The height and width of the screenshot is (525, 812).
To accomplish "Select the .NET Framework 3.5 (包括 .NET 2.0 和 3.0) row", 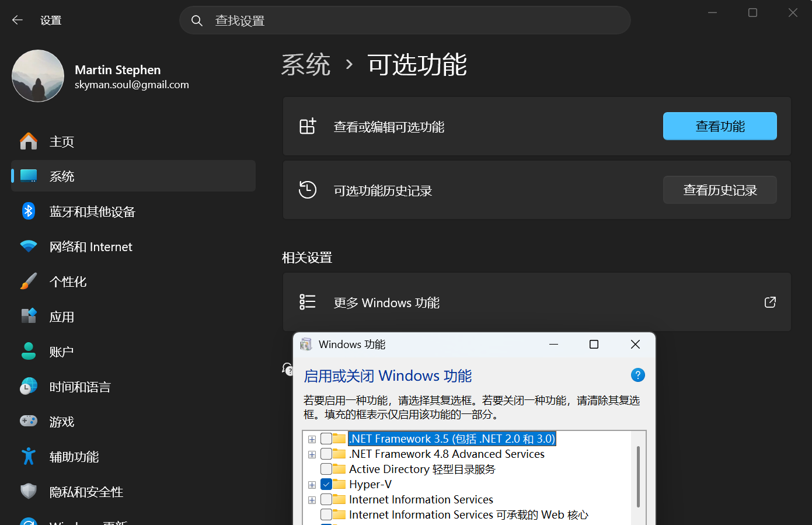I will pyautogui.click(x=452, y=439).
